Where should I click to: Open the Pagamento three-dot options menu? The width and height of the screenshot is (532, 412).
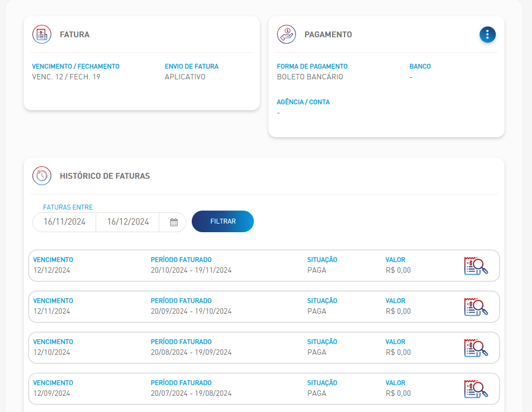click(x=487, y=35)
